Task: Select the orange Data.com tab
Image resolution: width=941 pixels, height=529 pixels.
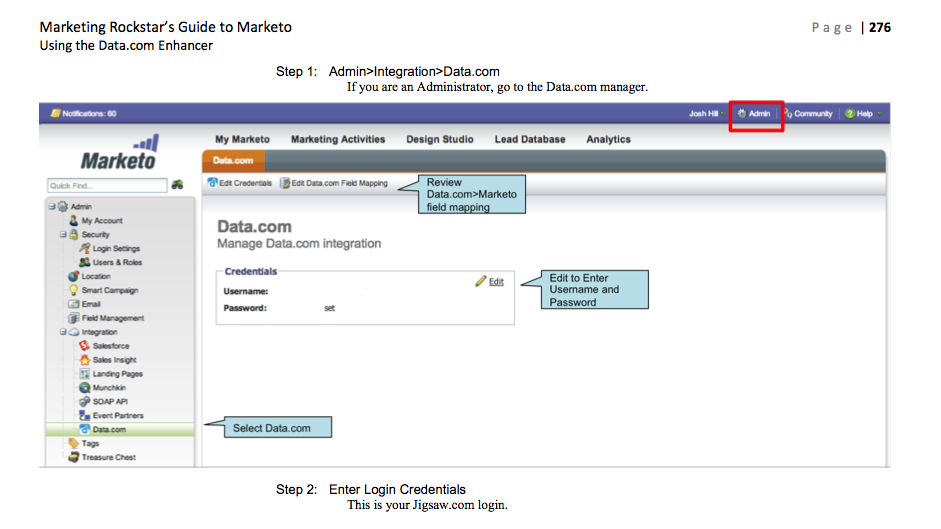Action: [233, 160]
